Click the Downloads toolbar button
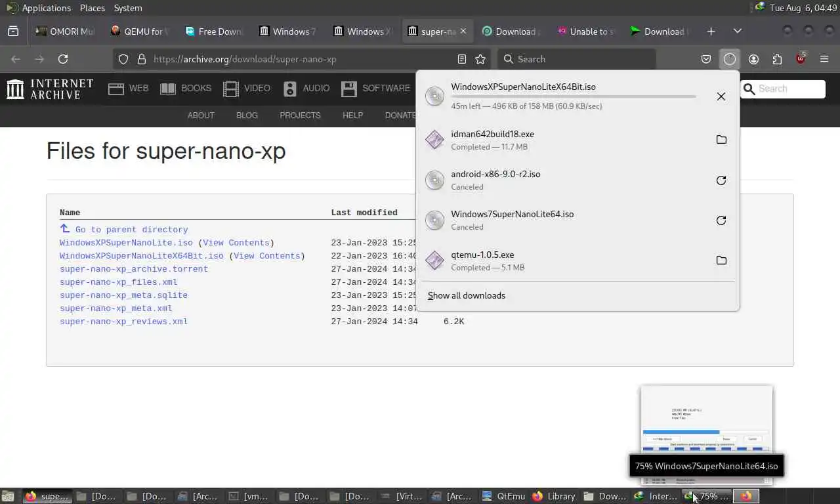 tap(730, 59)
